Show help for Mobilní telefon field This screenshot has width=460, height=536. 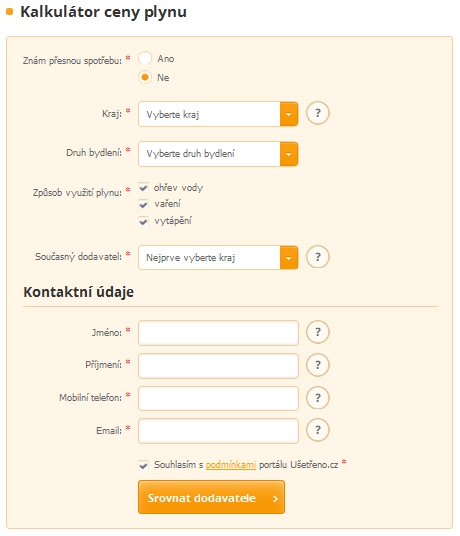(x=317, y=398)
